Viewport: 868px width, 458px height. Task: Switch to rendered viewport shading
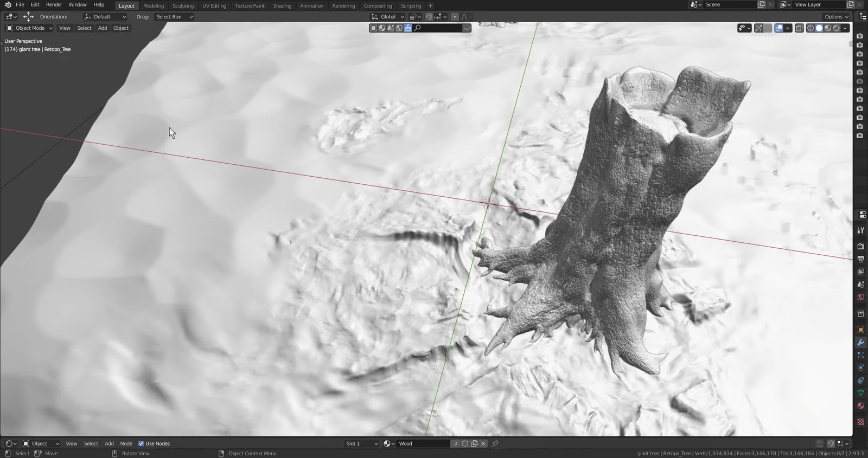click(x=837, y=28)
